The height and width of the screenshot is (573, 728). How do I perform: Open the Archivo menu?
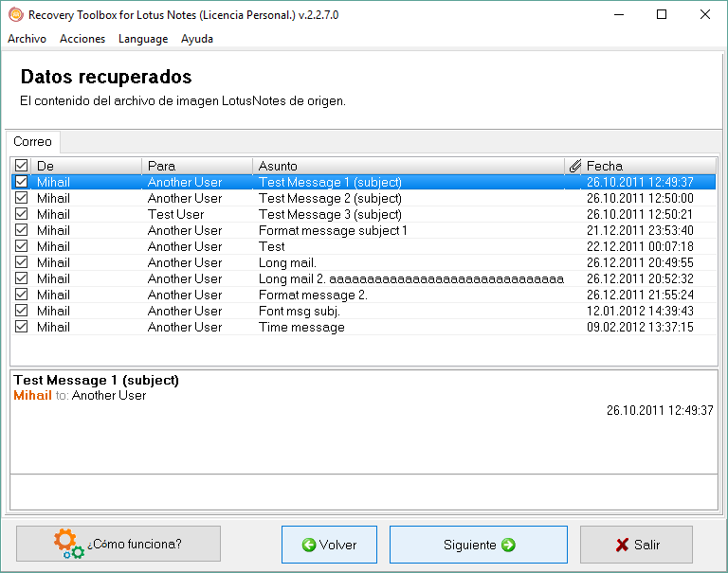coord(27,39)
